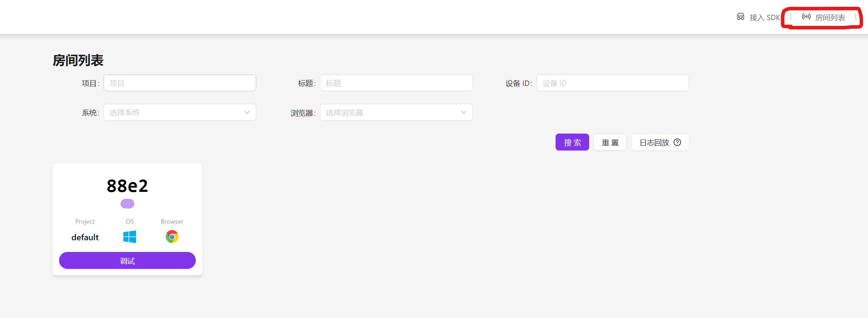Click the help question icon on 日志回放
The width and height of the screenshot is (868, 318).
(677, 142)
